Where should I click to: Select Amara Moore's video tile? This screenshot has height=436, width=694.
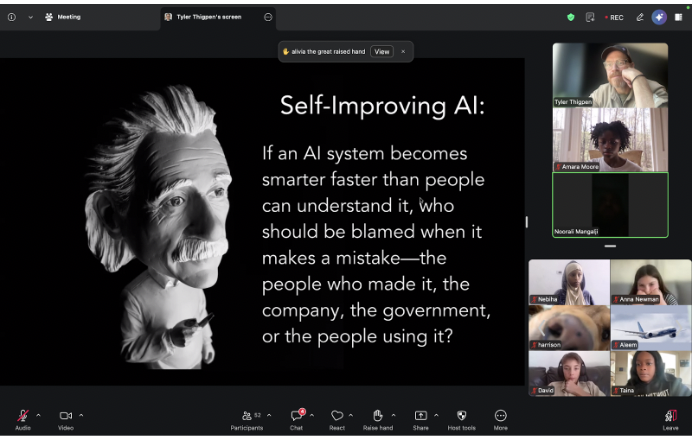pos(610,139)
